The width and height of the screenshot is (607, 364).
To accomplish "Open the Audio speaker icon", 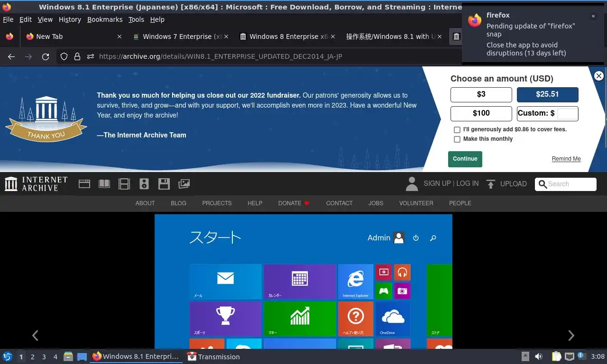I will coord(144,184).
